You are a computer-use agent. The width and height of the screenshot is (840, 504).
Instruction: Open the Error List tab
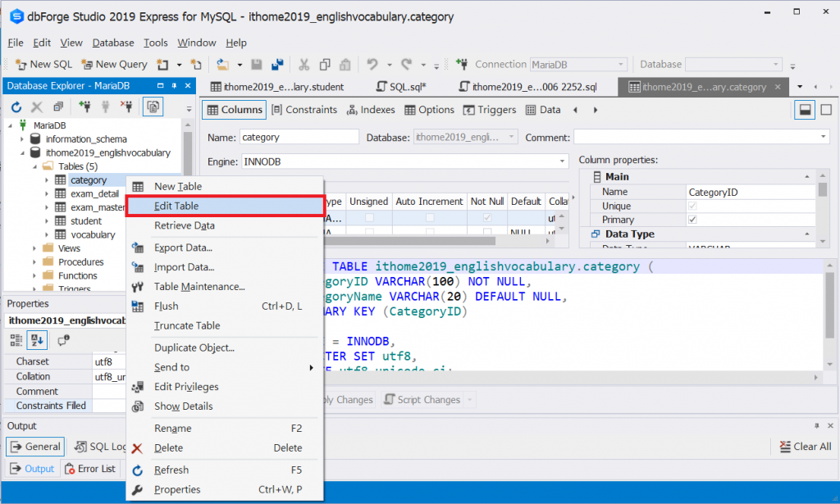(x=90, y=469)
